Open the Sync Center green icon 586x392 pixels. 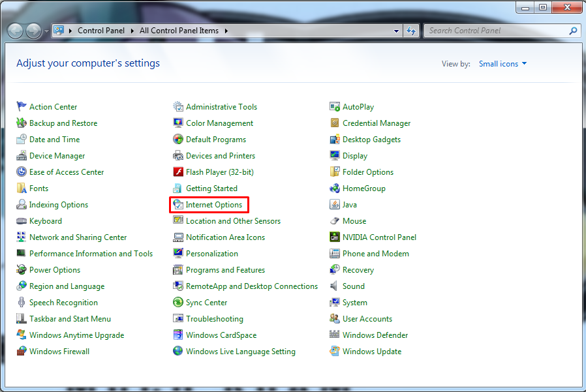pos(178,303)
